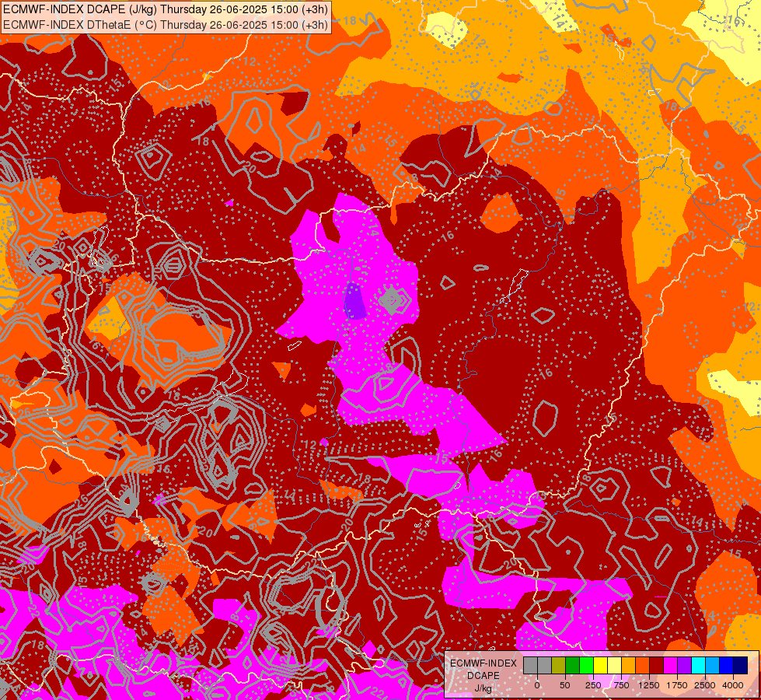Click the legend value 250

(593, 685)
